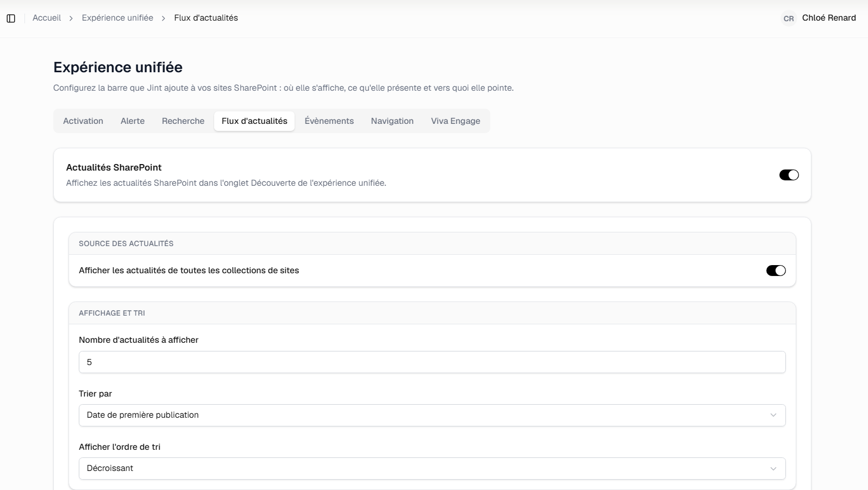The width and height of the screenshot is (868, 490).
Task: Go to the Évènements tab
Action: [329, 121]
